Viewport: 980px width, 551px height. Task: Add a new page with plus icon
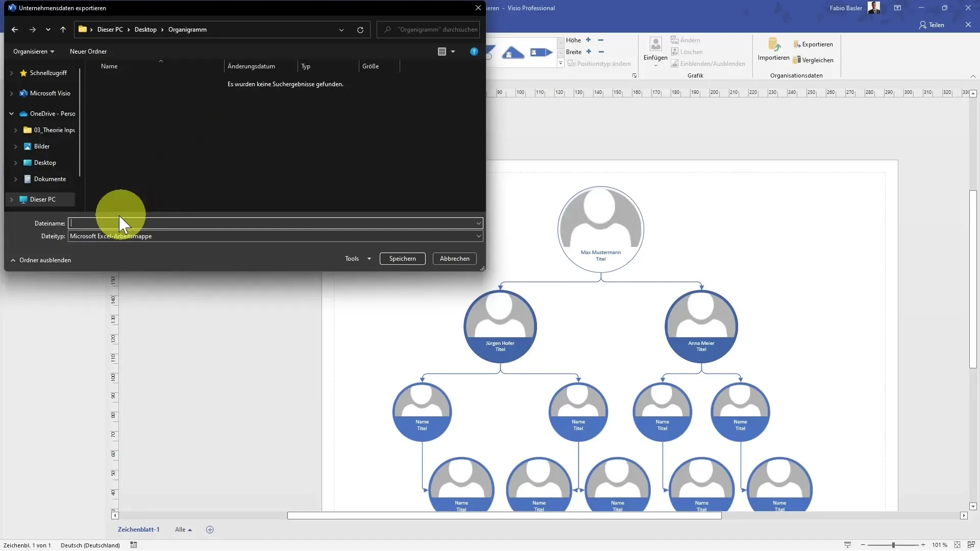click(x=210, y=530)
